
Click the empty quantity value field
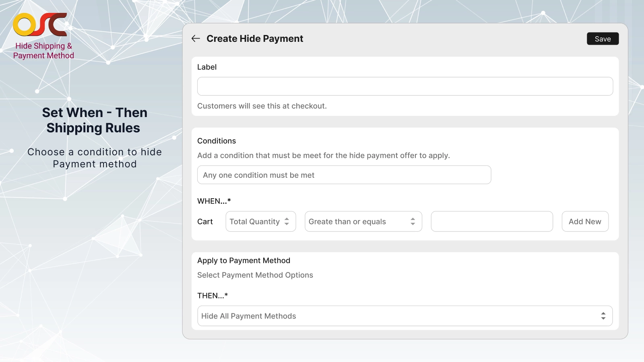coord(492,221)
